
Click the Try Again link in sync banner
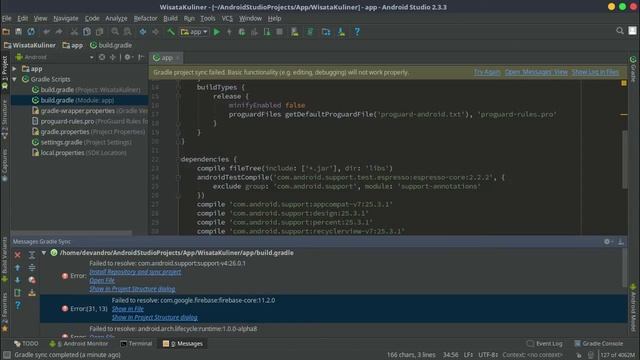487,72
